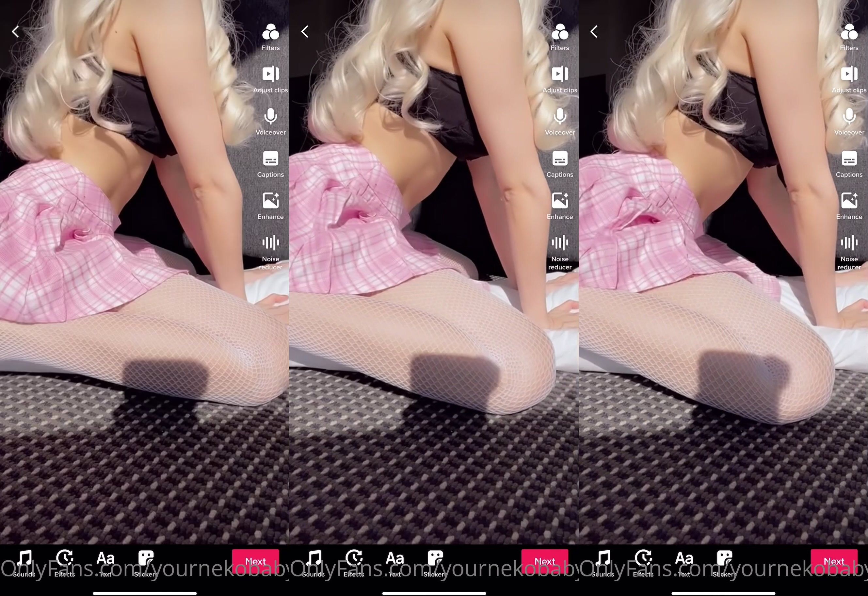Tap the home indicator bar under middle screen
Screen dimensions: 868x596
434,593
